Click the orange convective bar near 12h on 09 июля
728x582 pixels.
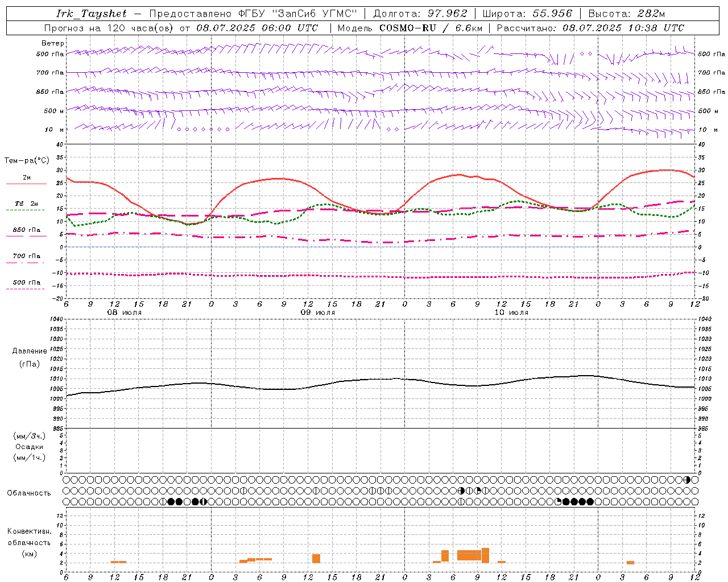(x=316, y=558)
